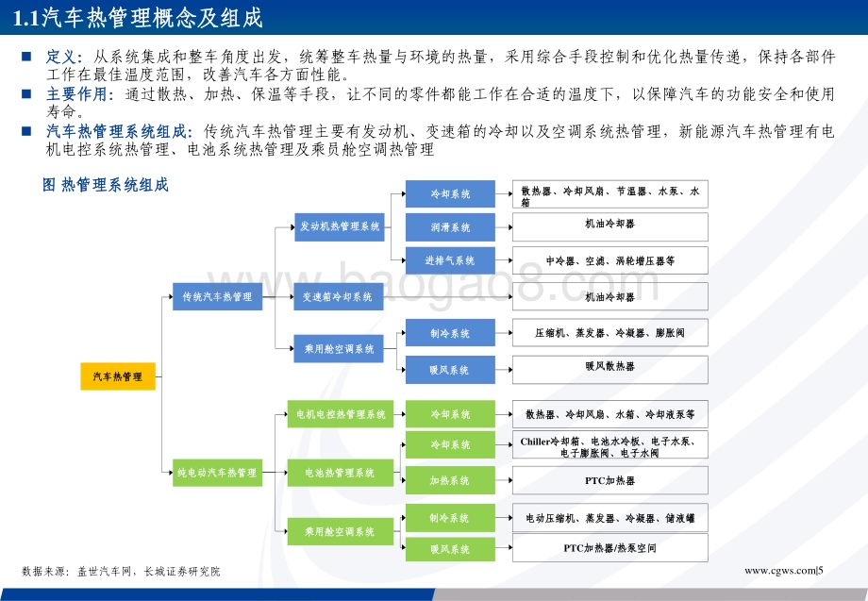Click the 中冷器、空滤、涡轮增压器等 box

pos(610,260)
